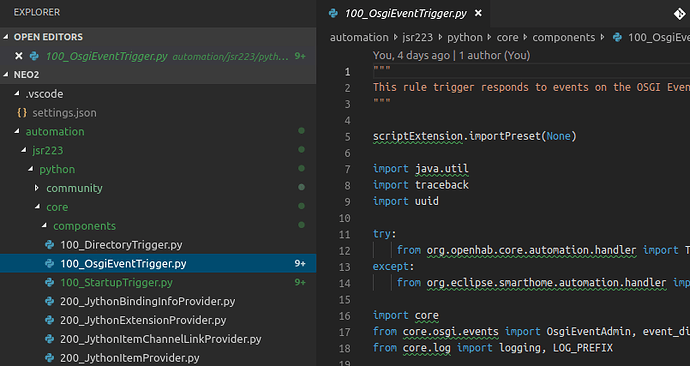
Task: Open settings.json file
Action: pyautogui.click(x=64, y=113)
